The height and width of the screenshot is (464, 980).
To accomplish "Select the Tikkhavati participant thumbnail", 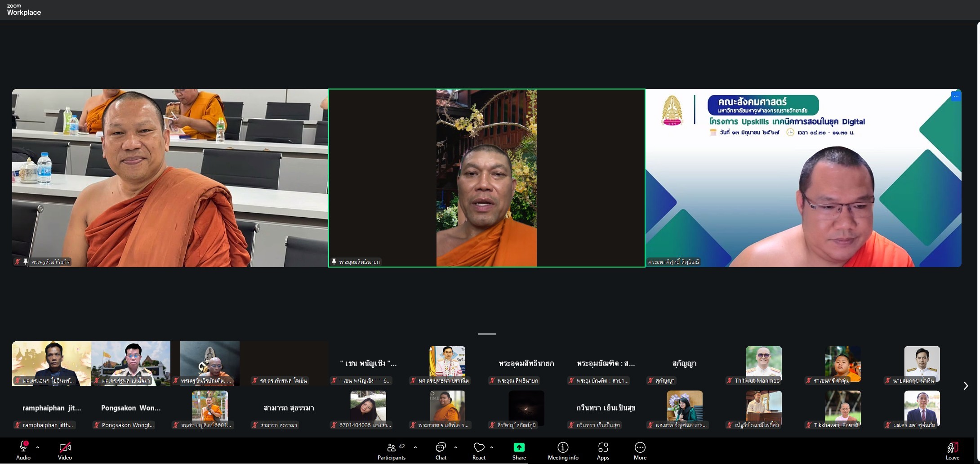I will tap(842, 409).
